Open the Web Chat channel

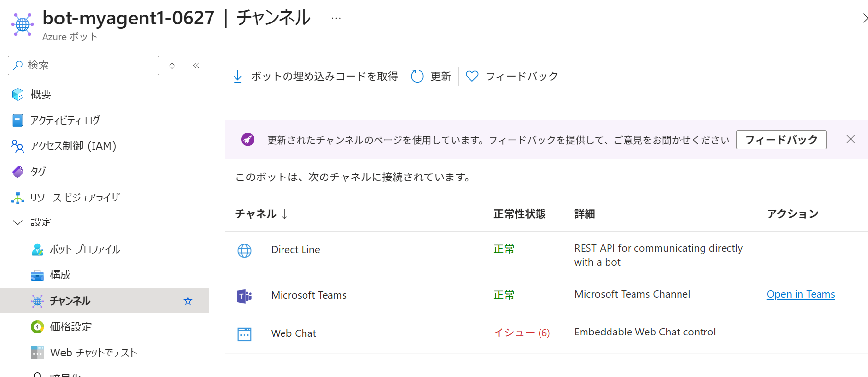tap(294, 333)
